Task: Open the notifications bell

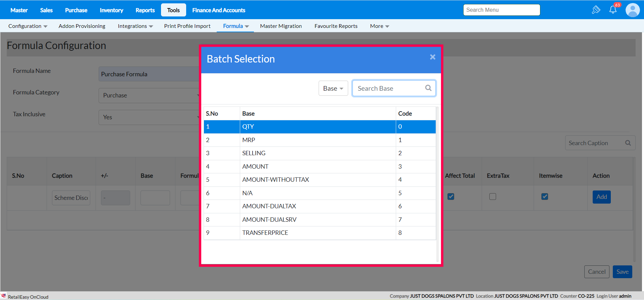Action: (613, 10)
